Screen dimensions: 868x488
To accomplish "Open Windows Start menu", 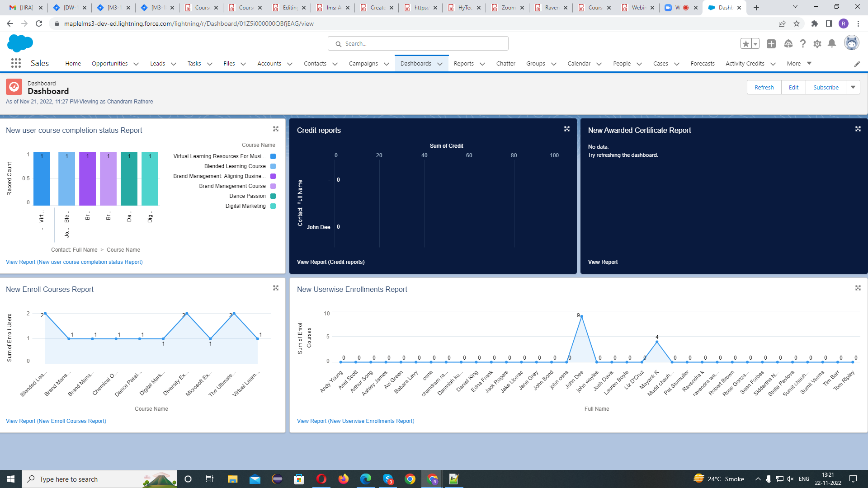I will click(x=11, y=479).
